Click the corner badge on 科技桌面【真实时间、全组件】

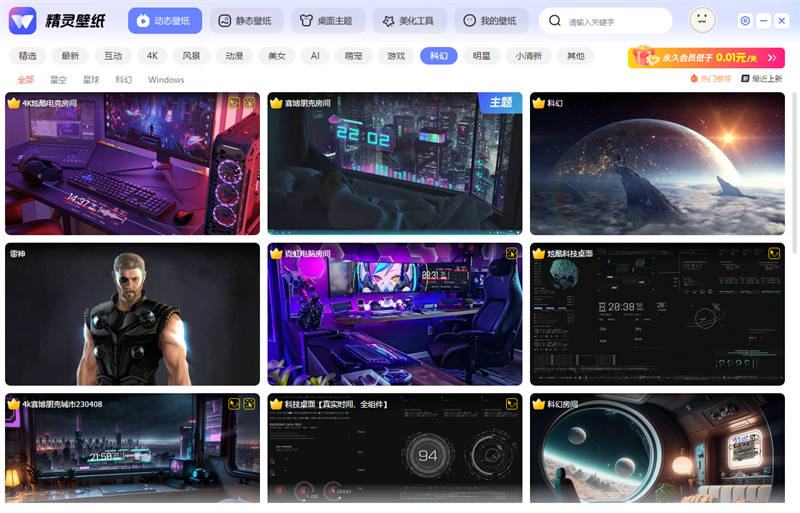(511, 404)
